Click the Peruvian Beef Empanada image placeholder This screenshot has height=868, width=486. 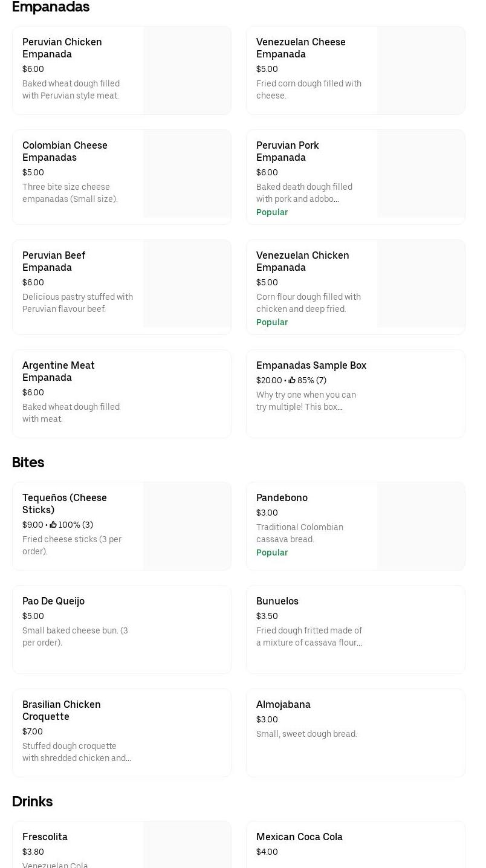pos(187,284)
